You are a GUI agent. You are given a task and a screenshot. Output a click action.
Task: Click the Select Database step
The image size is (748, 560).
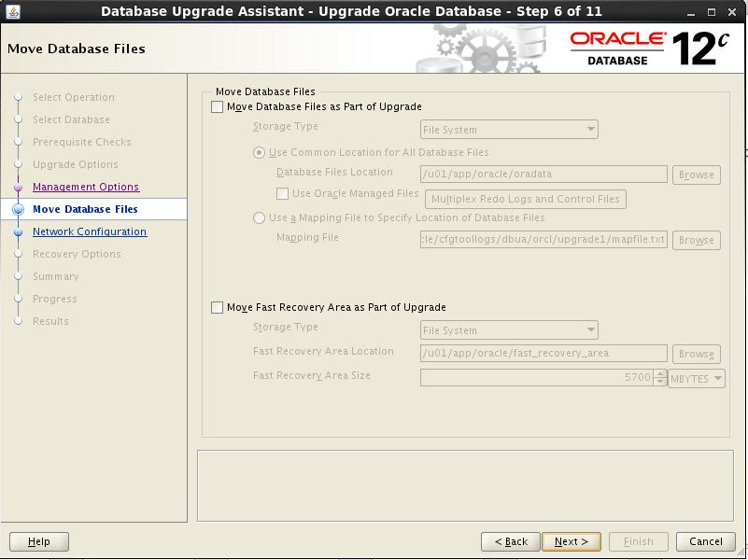tap(71, 119)
